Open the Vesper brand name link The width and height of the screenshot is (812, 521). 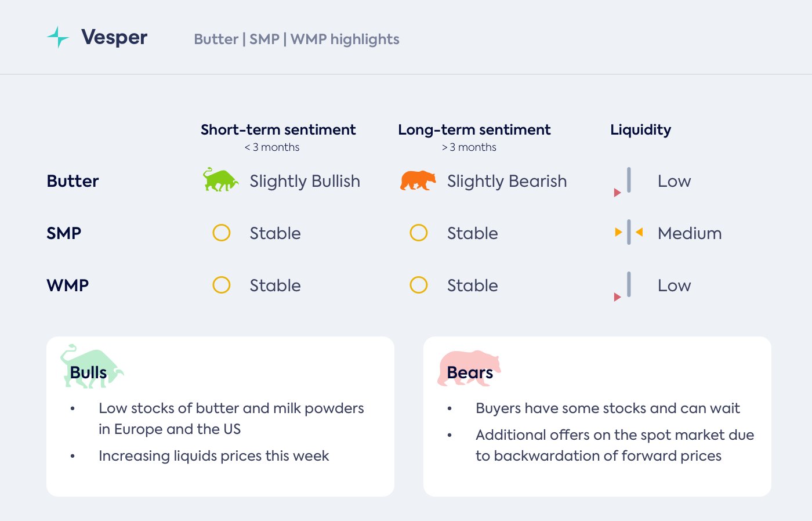tap(114, 37)
